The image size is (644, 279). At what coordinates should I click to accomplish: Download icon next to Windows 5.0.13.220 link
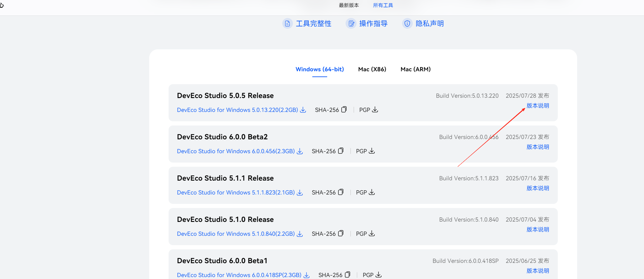(303, 110)
